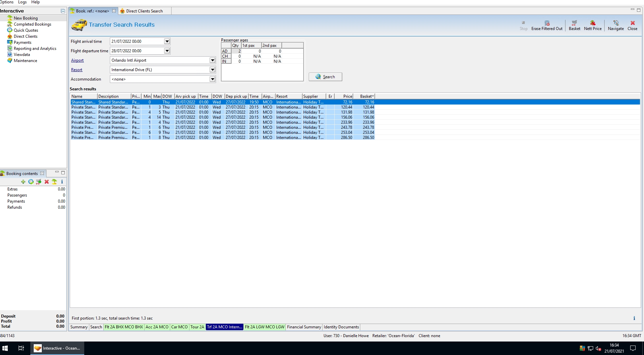Open Windows Task View

[x=21, y=348]
